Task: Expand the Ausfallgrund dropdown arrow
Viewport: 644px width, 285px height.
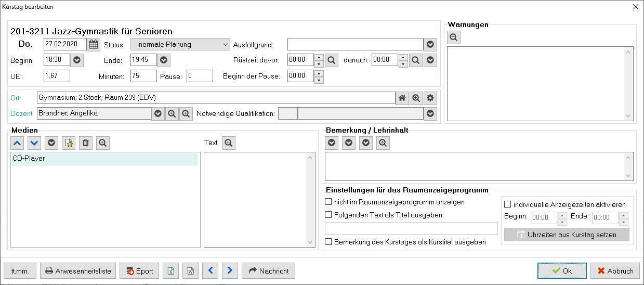Action: 430,45
